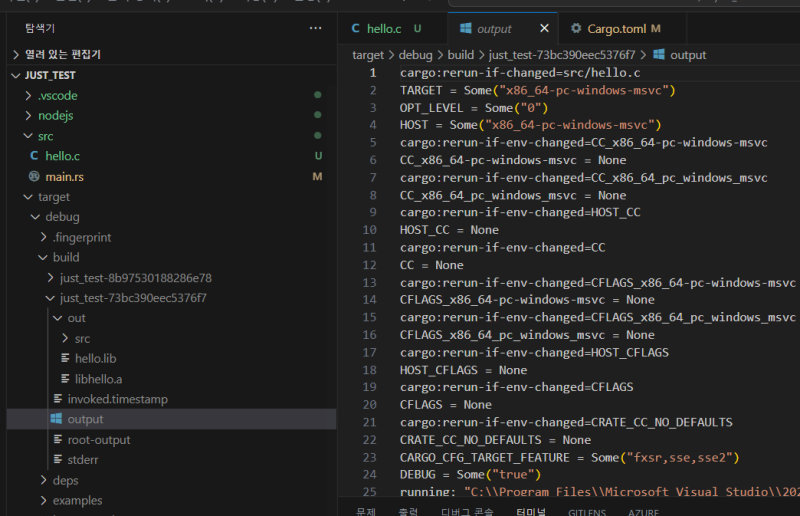Open the GITLENS panel tab
The height and width of the screenshot is (516, 800).
click(x=587, y=511)
